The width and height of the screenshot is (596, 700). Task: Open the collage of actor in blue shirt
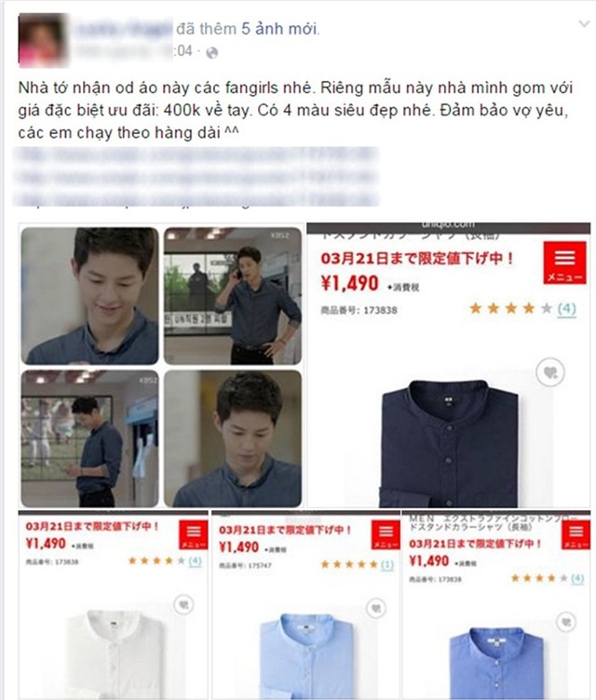pos(161,367)
